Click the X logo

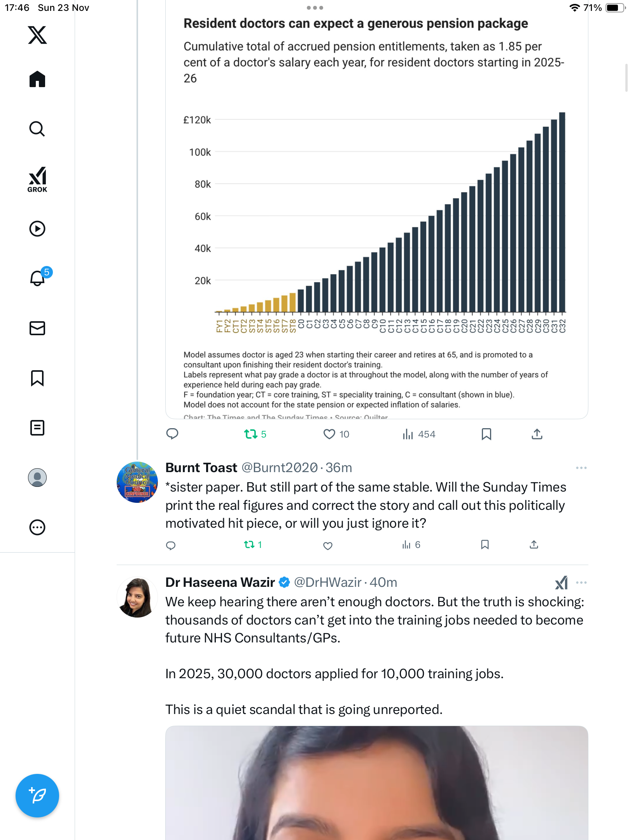tap(37, 35)
